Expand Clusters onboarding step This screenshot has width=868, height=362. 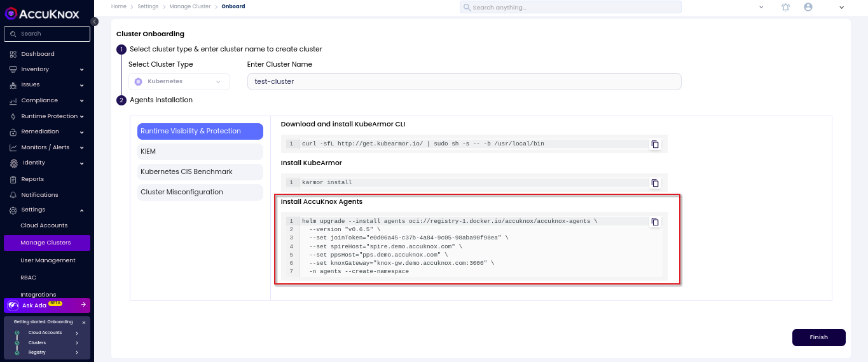coord(77,343)
